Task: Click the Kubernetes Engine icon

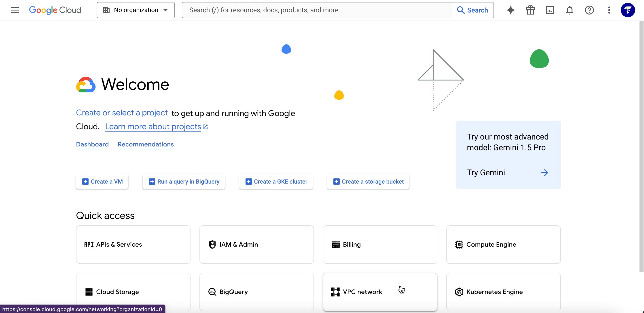Action: click(x=458, y=292)
